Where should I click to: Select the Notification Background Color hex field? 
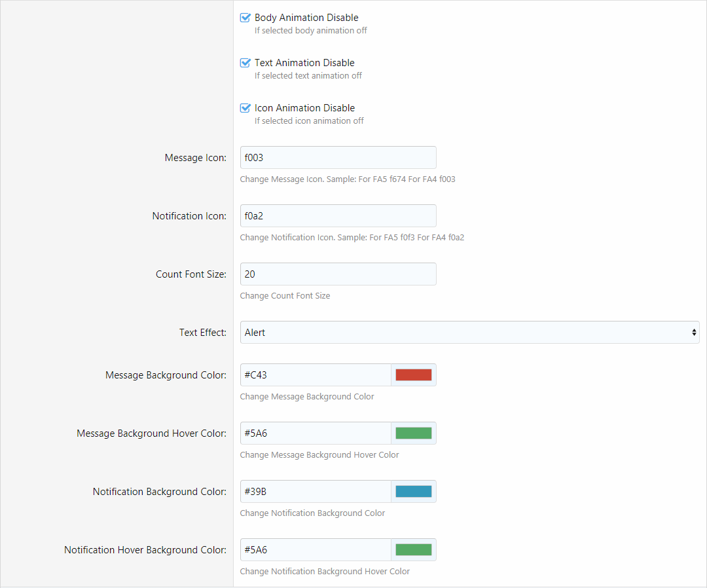[x=316, y=492]
